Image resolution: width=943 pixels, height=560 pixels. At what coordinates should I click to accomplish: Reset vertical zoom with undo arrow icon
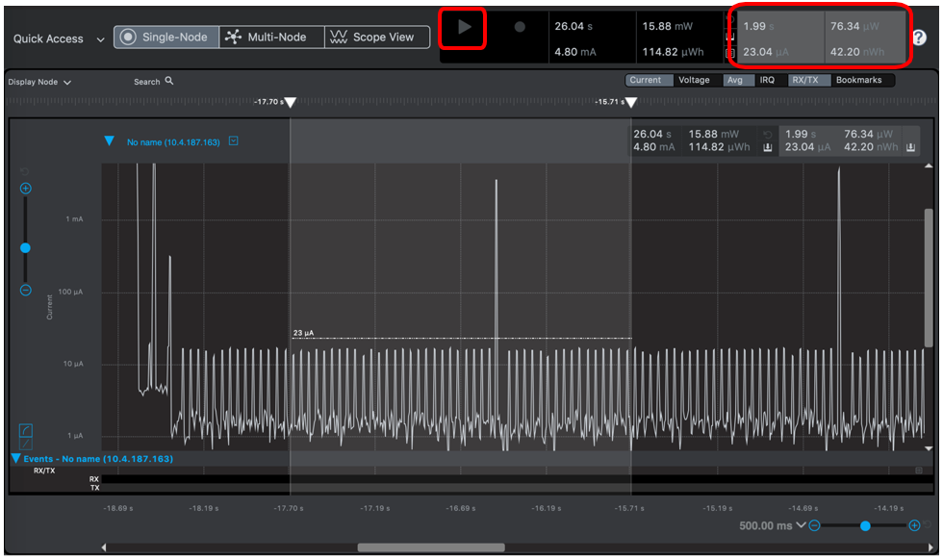(25, 172)
